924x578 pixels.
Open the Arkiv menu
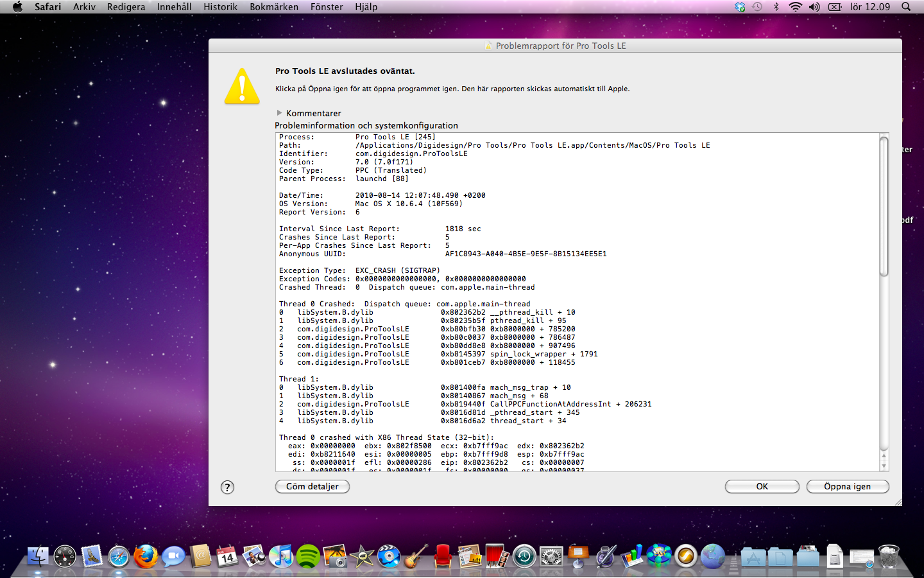click(x=84, y=6)
